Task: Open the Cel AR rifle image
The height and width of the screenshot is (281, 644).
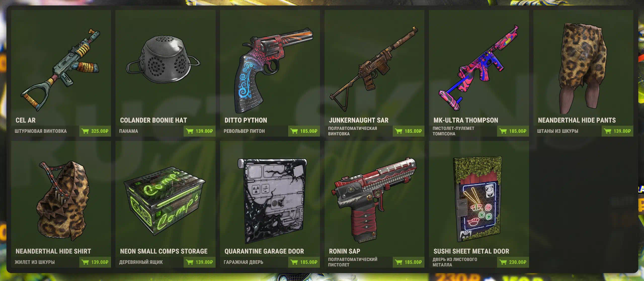Action: (60, 70)
